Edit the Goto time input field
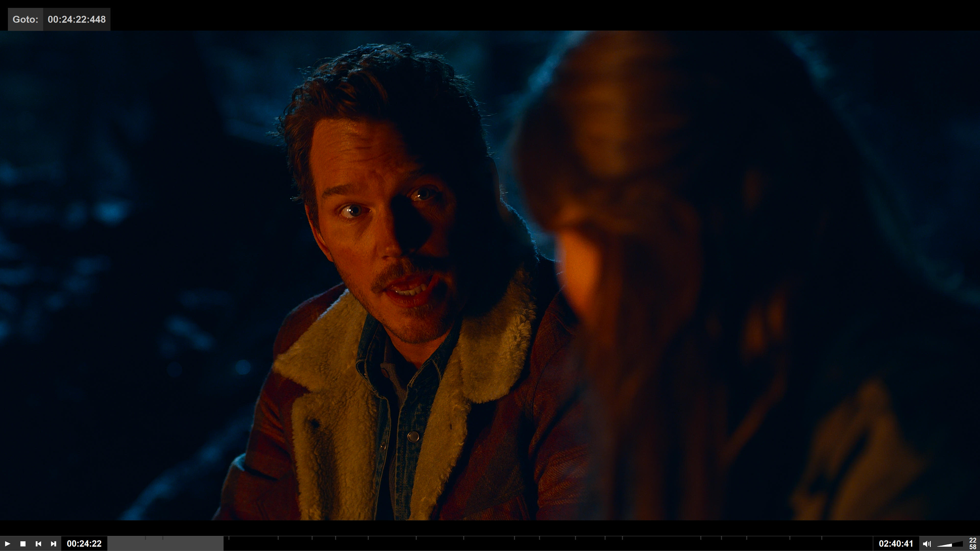 point(77,19)
